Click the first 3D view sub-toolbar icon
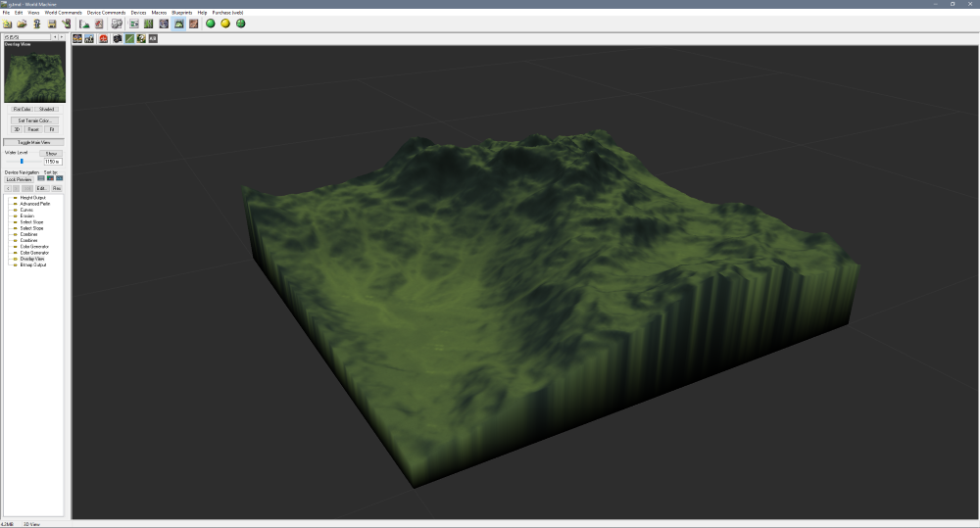980x528 pixels. click(77, 39)
